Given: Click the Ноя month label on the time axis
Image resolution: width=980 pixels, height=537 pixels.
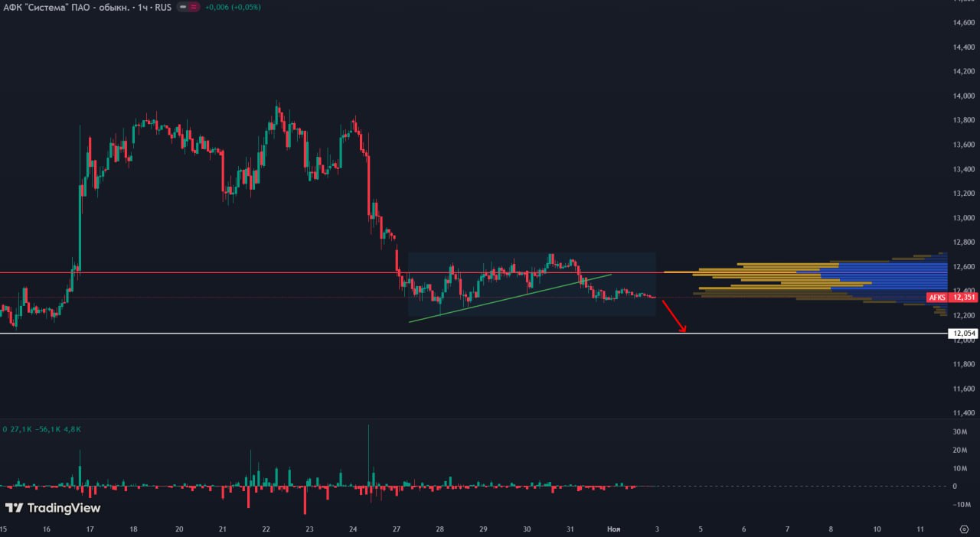Looking at the screenshot, I should [x=613, y=529].
